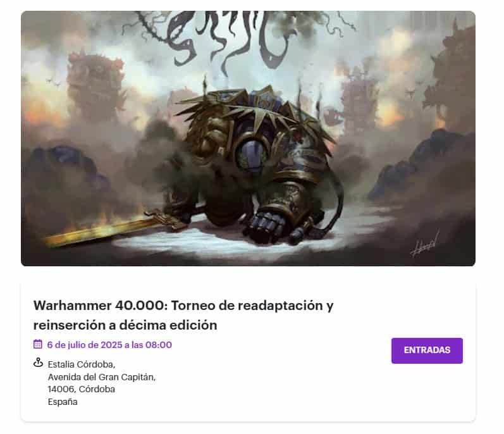Click the España country text
The image size is (504, 434).
coord(63,402)
